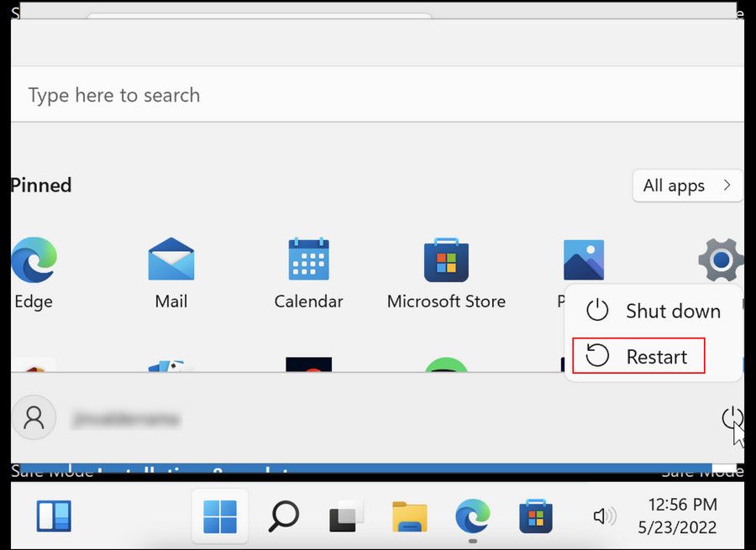Open Search from the taskbar magnifier
Image resolution: width=756 pixels, height=550 pixels.
click(x=284, y=516)
